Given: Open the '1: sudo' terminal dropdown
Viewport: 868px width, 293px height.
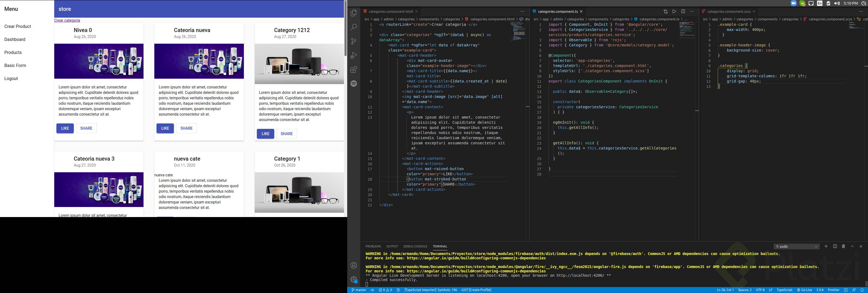Looking at the screenshot, I should pyautogui.click(x=796, y=246).
